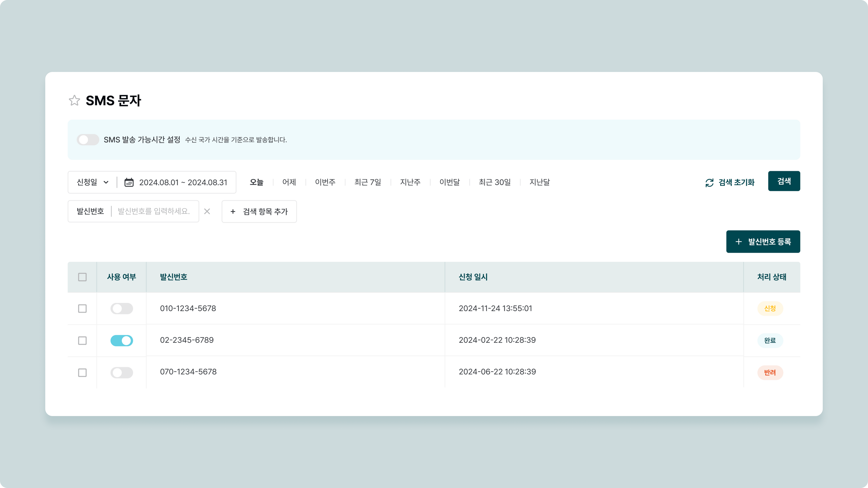868x488 pixels.
Task: Select the 이번달 quick range
Action: pyautogui.click(x=450, y=182)
